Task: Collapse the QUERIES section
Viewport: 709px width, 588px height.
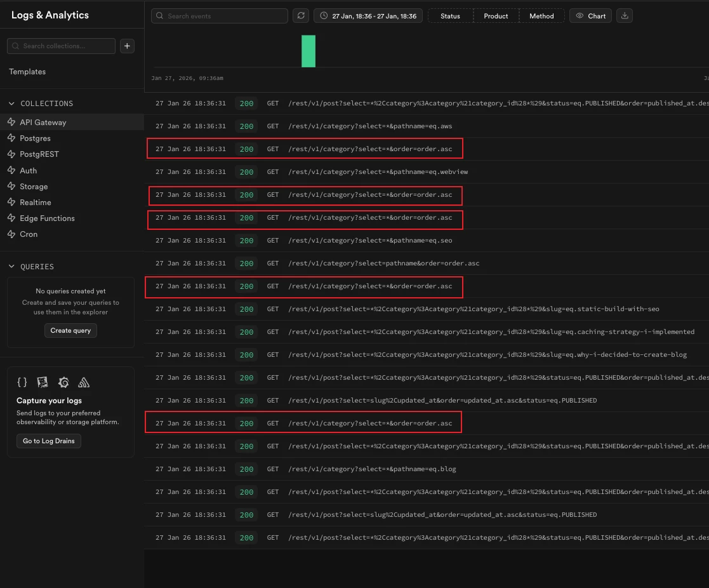Action: tap(11, 267)
